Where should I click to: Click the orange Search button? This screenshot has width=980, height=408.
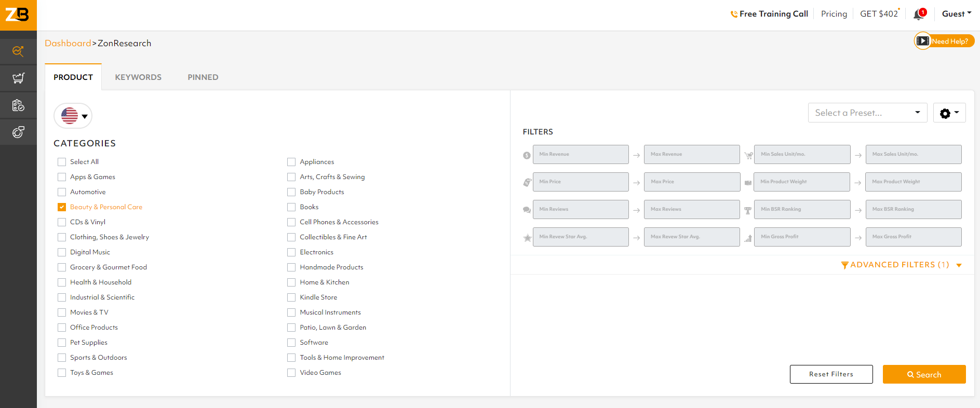[924, 374]
